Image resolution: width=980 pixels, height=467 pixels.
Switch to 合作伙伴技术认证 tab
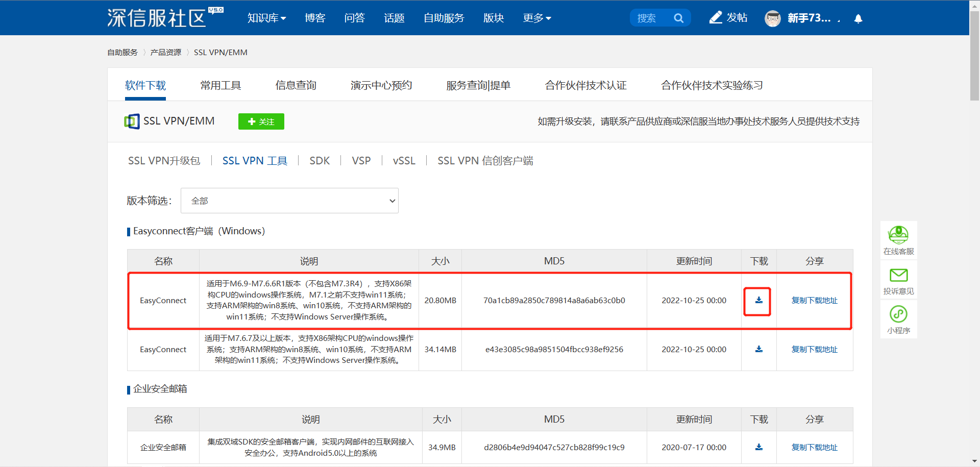pyautogui.click(x=586, y=85)
